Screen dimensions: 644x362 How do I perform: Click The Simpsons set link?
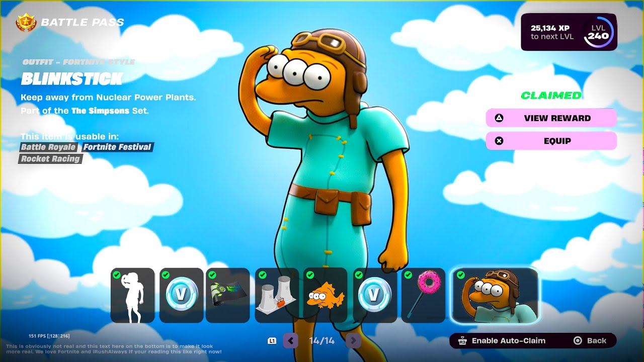coord(100,111)
